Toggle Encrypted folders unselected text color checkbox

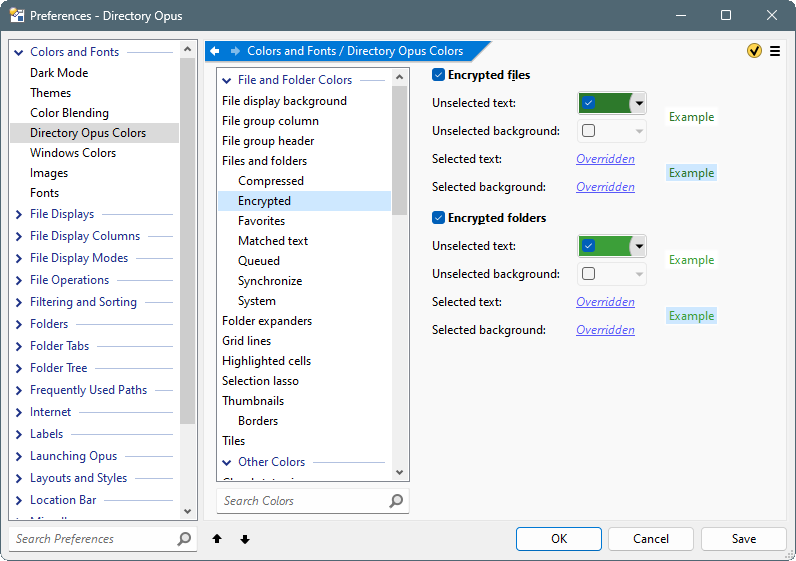click(588, 246)
